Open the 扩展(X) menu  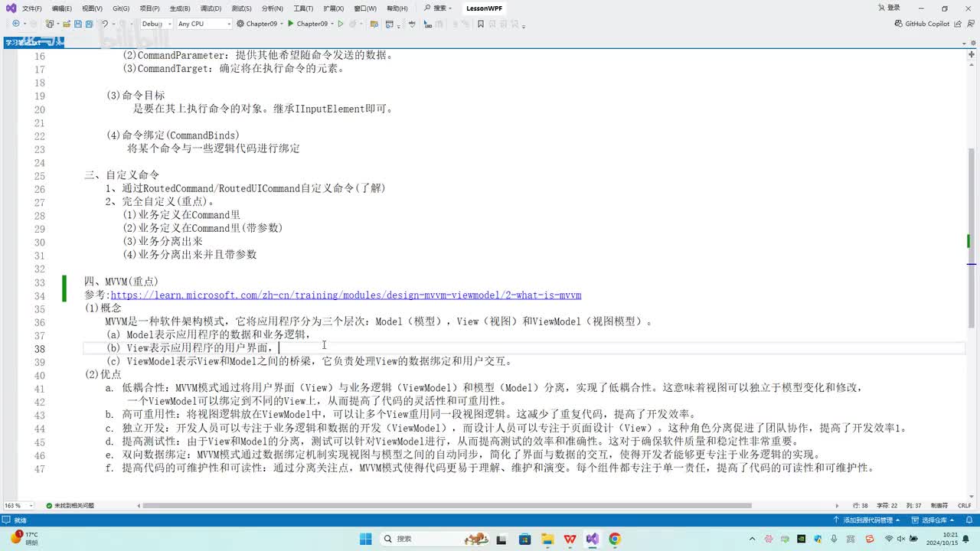coord(333,8)
